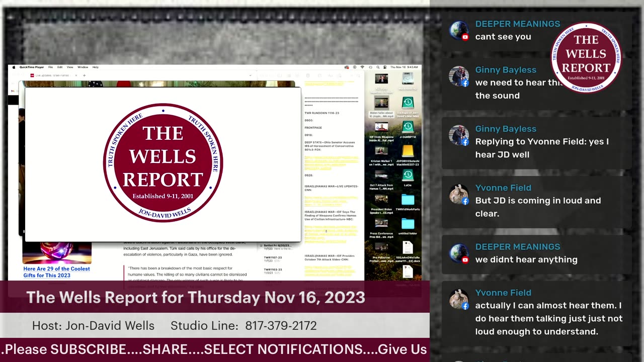Open a new browser tab with plus

click(84, 75)
